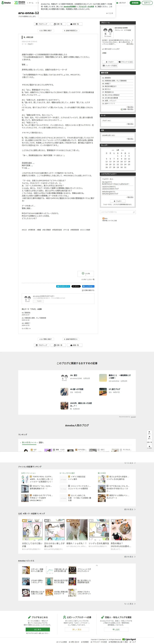Screen dimensions: 154x644
Task: Open topic スザンヌ 一張羅のドレス着た姿
Action: point(37,570)
